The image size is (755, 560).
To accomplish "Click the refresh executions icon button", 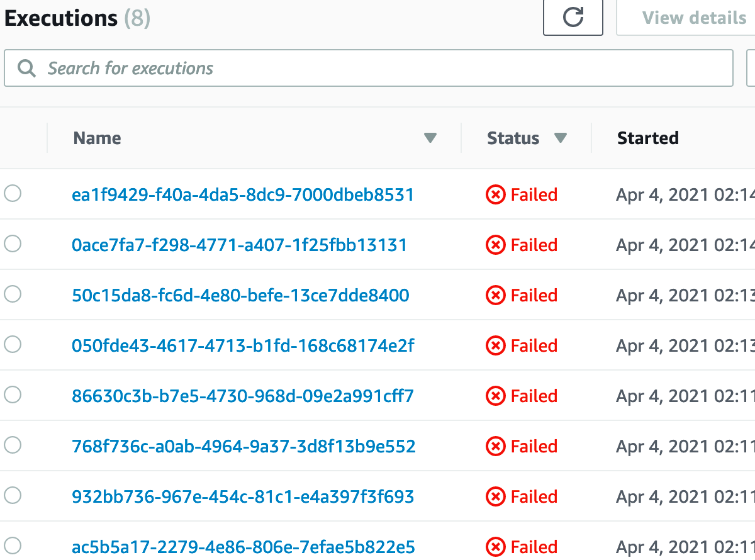I will pos(573,18).
